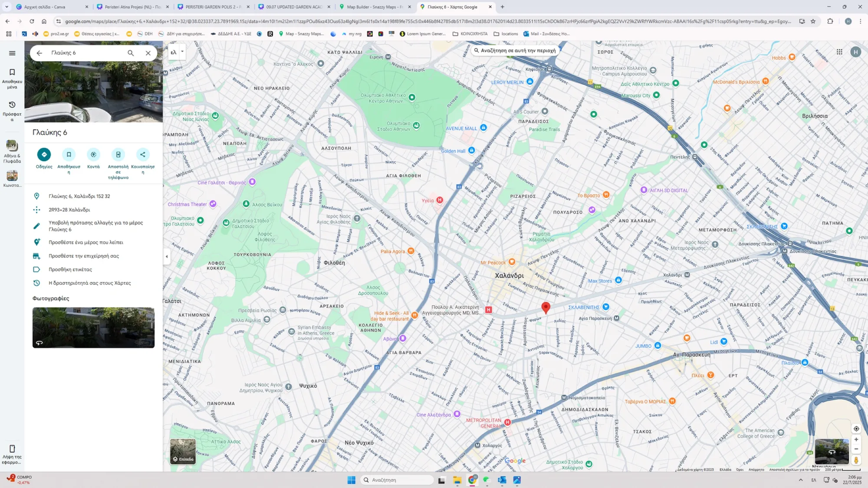Open the Layers (Επίπεδα) map type tile
The width and height of the screenshot is (868, 488).
tap(183, 451)
